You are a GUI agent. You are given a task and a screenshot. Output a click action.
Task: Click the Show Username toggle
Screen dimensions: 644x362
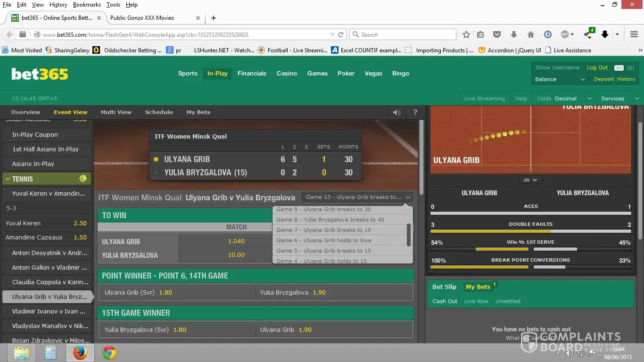pos(557,68)
